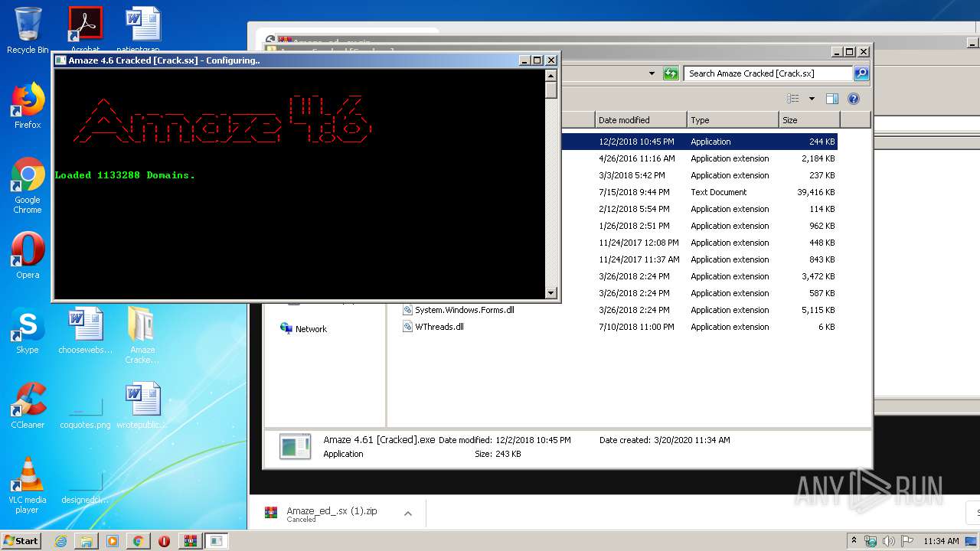Launch Firefox from the desktop
This screenshot has width=980, height=551.
pos(28,106)
